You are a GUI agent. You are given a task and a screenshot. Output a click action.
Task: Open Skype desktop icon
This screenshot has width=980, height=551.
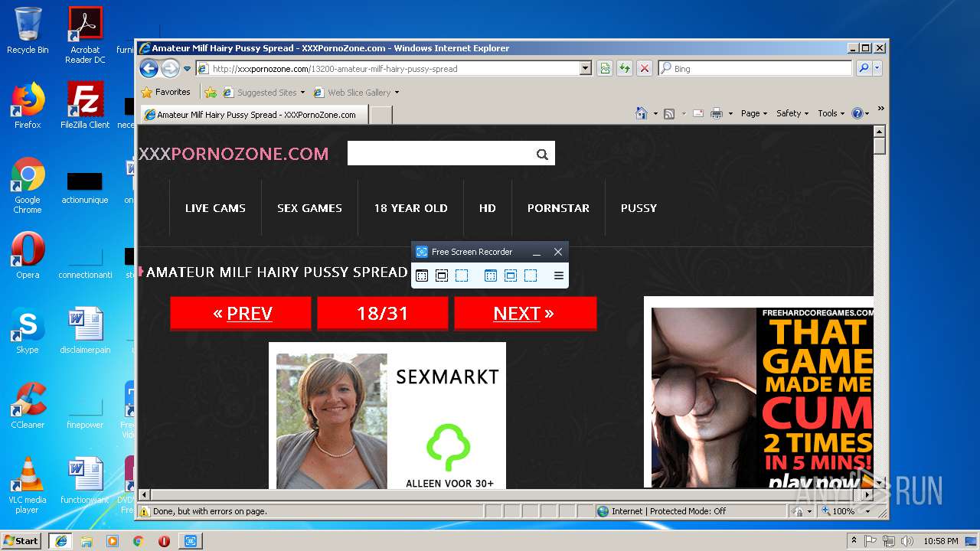28,331
